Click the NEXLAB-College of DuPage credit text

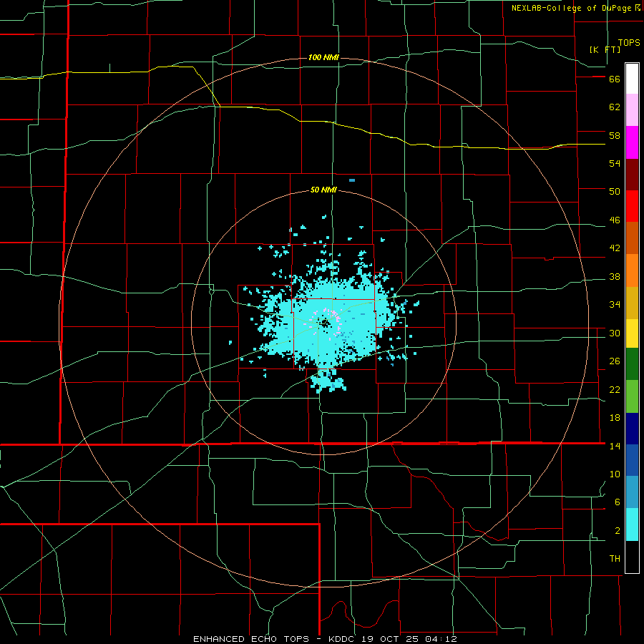tap(572, 8)
